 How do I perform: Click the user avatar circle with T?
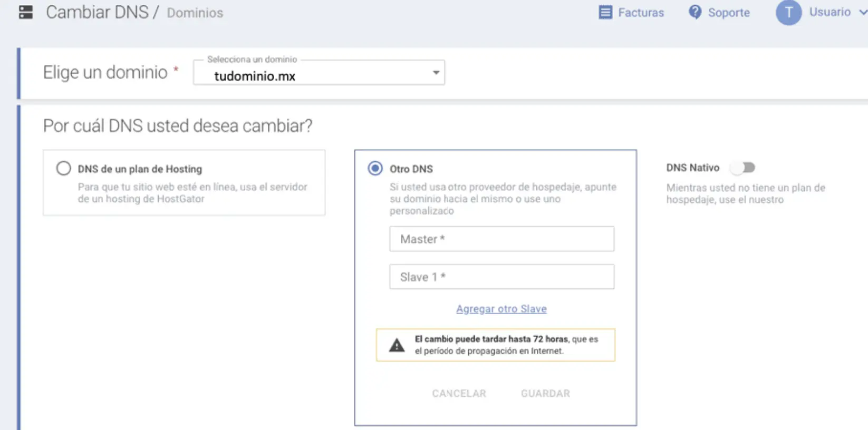point(788,12)
